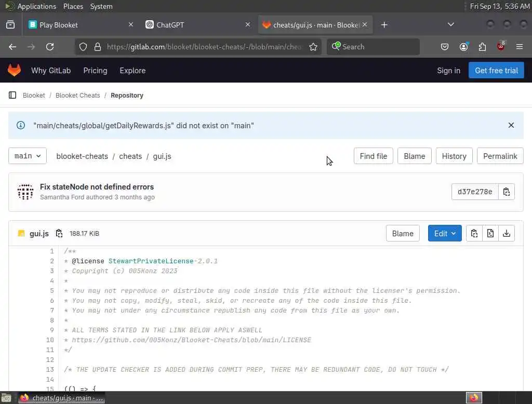The height and width of the screenshot is (404, 532).
Task: Switch to Play Blooket tab
Action: click(81, 25)
